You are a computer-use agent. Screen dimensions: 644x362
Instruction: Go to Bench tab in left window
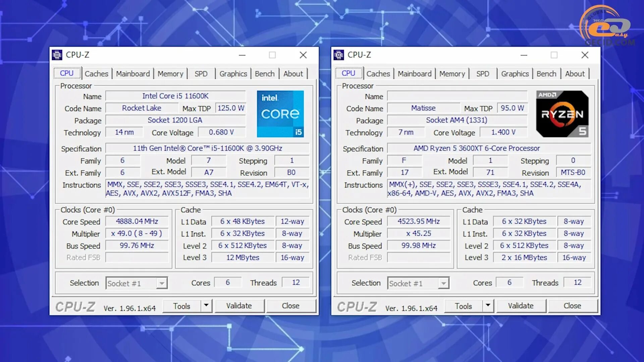pos(265,74)
